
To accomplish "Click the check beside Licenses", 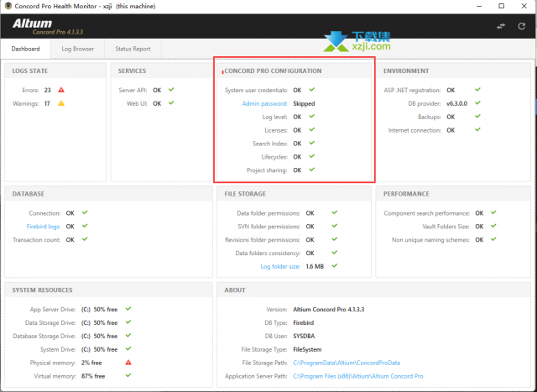I will click(311, 129).
